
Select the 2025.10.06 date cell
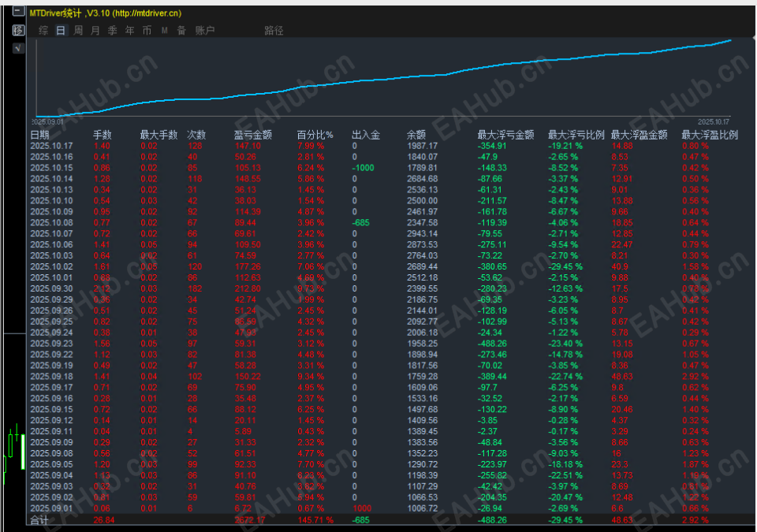52,245
